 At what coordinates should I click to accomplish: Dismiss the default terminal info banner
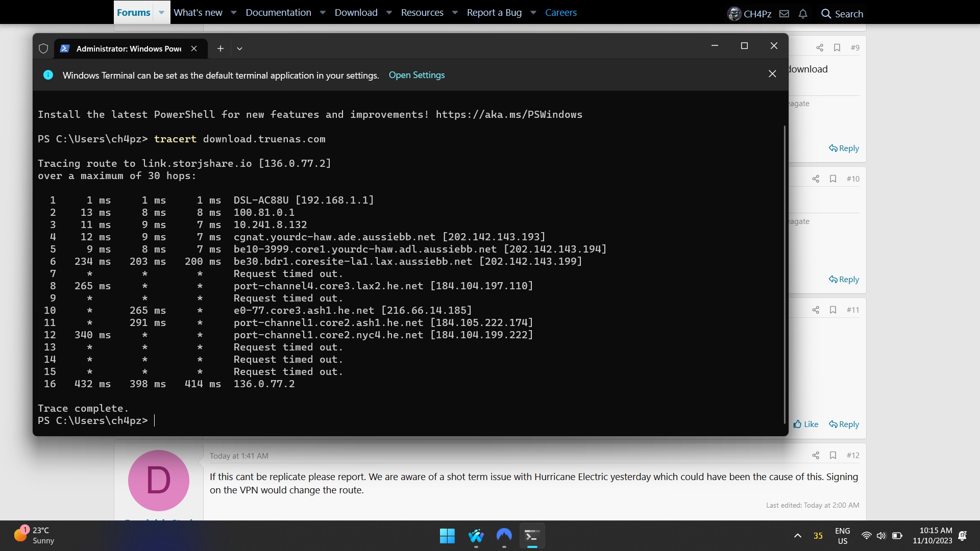point(772,74)
